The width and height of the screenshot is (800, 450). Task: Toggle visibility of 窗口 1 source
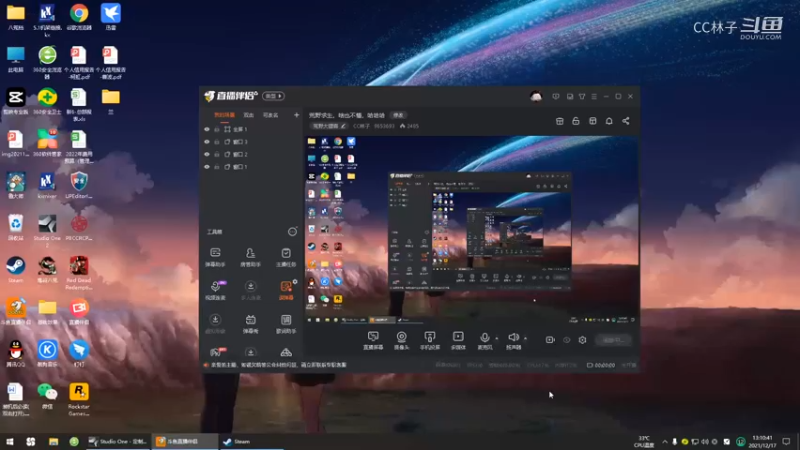[207, 167]
